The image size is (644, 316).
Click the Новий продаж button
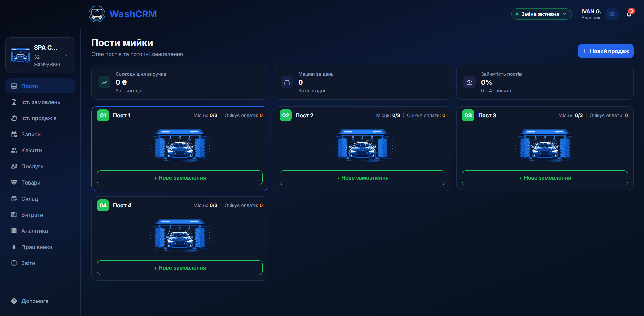(x=605, y=51)
